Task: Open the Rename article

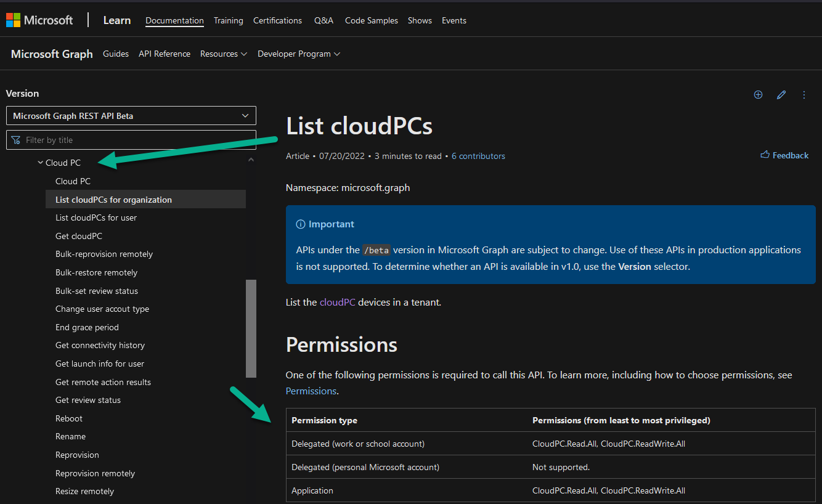Action: [70, 436]
